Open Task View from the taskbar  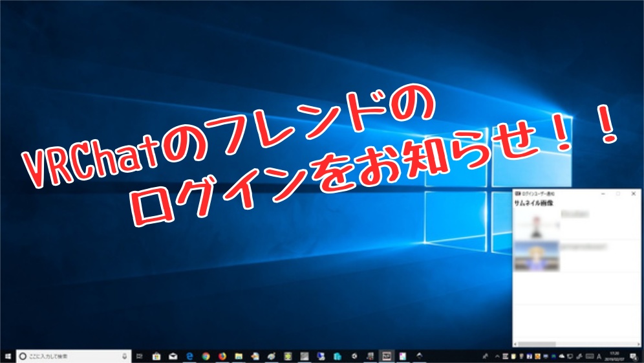pyautogui.click(x=140, y=356)
